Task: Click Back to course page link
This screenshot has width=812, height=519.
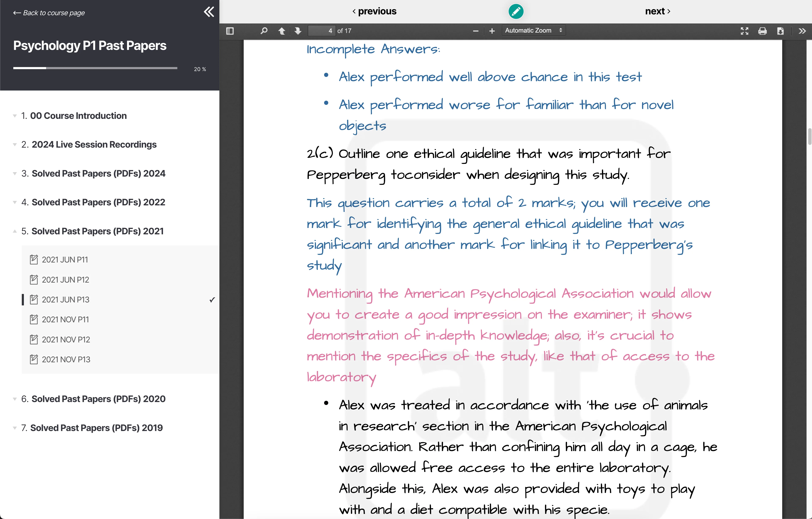Action: [x=49, y=13]
